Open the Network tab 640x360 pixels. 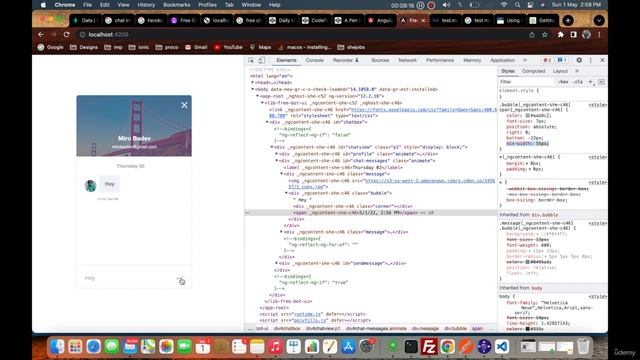click(x=407, y=60)
